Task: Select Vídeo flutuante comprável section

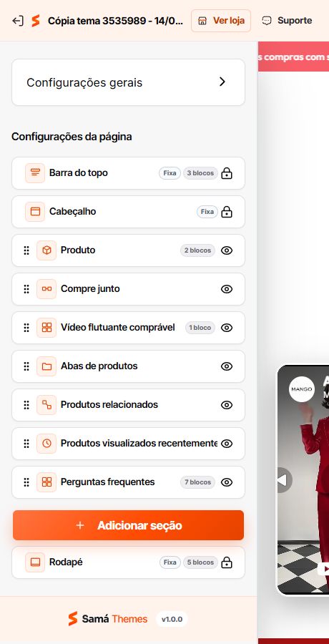Action: [x=128, y=327]
